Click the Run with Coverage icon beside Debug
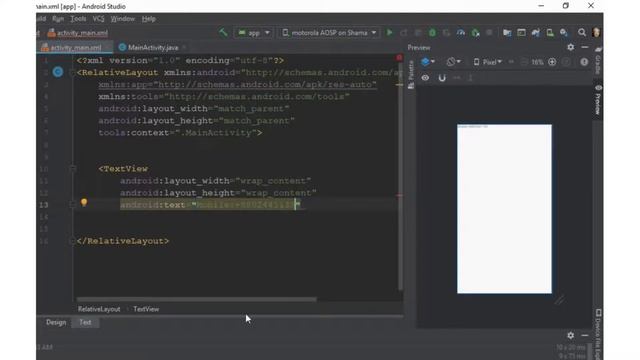Screen dimensions: 640x360 (447, 33)
